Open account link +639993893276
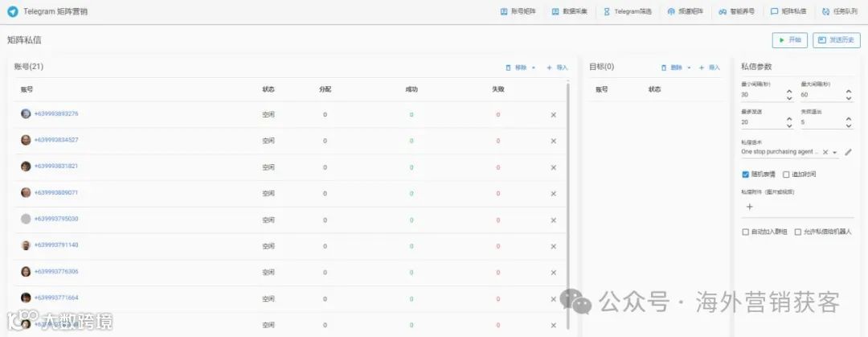This screenshot has width=868, height=337. 56,113
